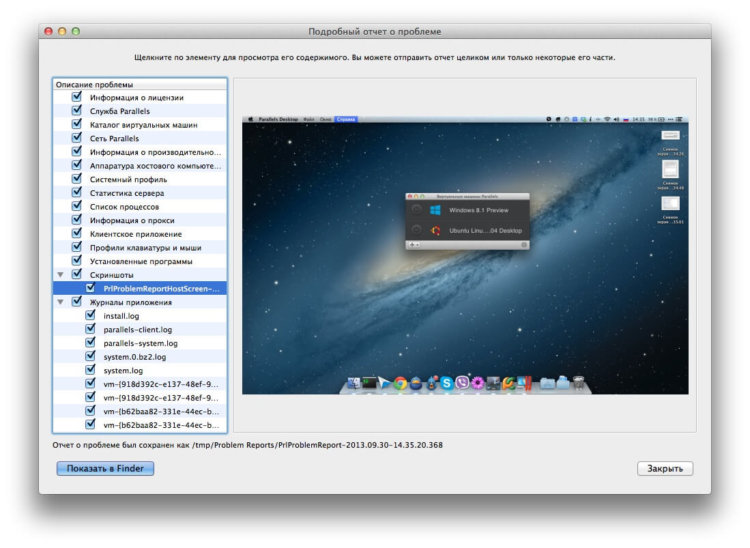Disable Системный профиль checkbox
Screen dimensions: 750x548
coord(77,179)
